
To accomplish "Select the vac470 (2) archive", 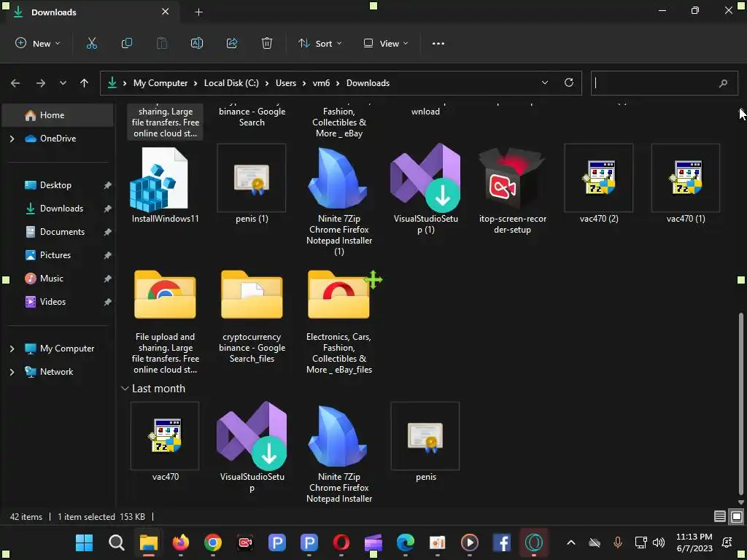I will tap(599, 184).
